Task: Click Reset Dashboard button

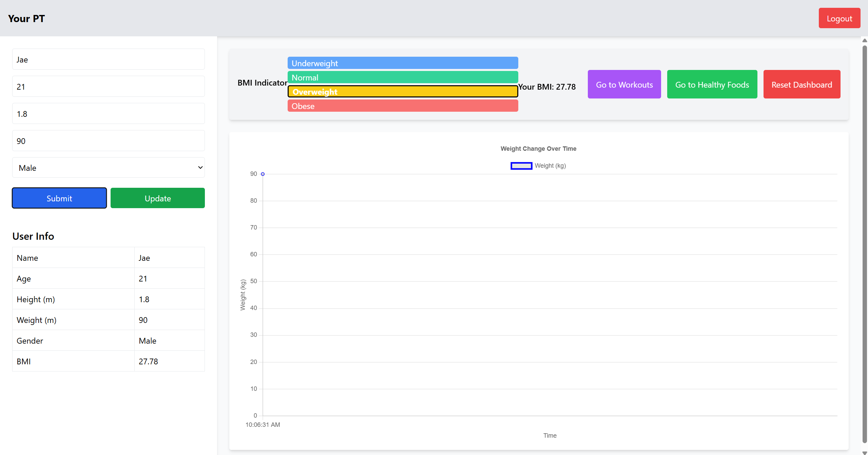Action: pyautogui.click(x=801, y=84)
